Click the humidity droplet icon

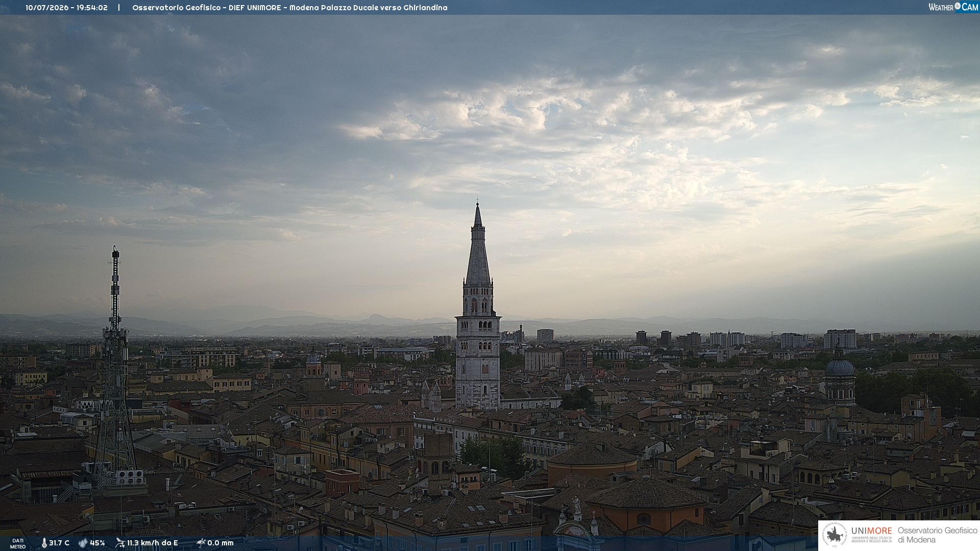pyautogui.click(x=83, y=543)
